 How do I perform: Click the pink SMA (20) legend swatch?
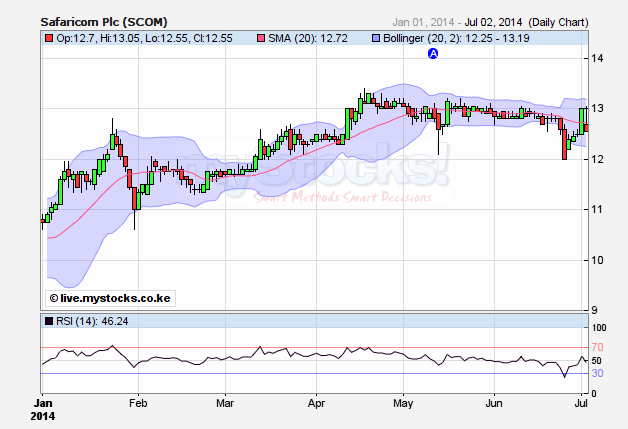coord(262,38)
